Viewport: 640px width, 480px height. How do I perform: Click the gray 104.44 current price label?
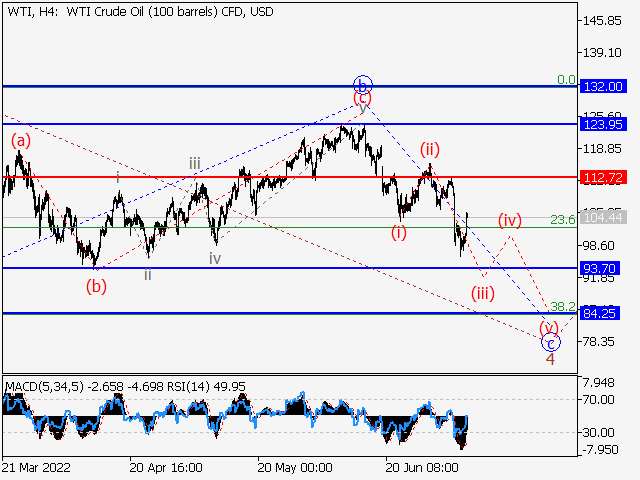tap(603, 218)
